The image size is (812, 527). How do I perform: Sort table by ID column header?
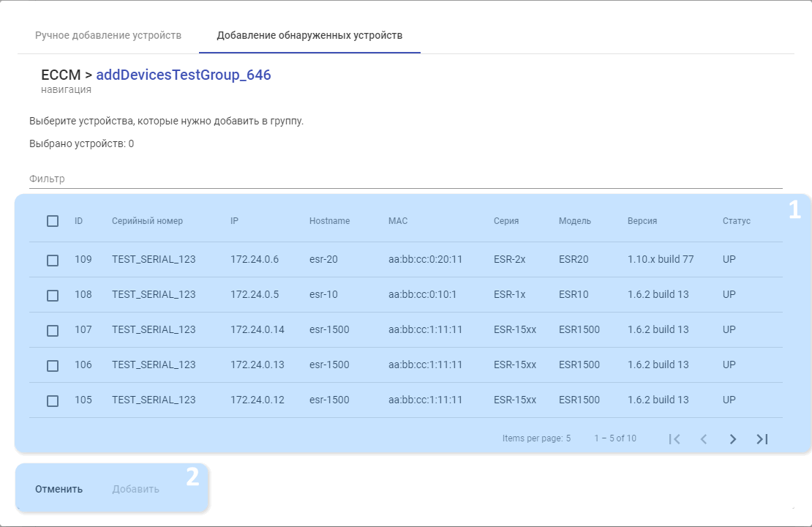(78, 221)
